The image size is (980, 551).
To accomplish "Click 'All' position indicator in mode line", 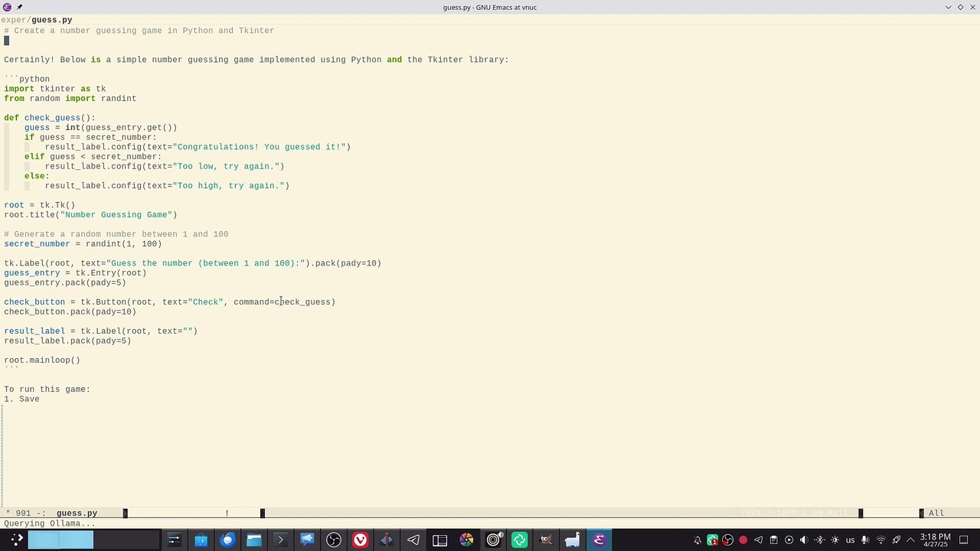I will tap(936, 513).
